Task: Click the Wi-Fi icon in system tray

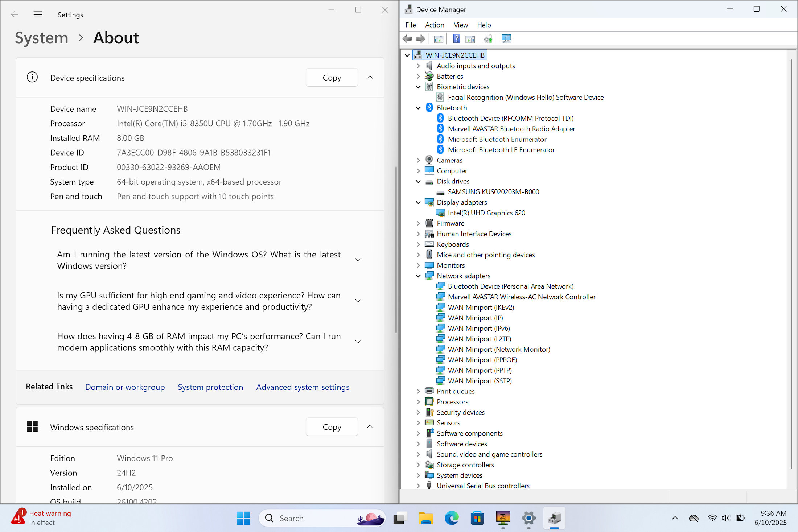Action: (x=712, y=518)
